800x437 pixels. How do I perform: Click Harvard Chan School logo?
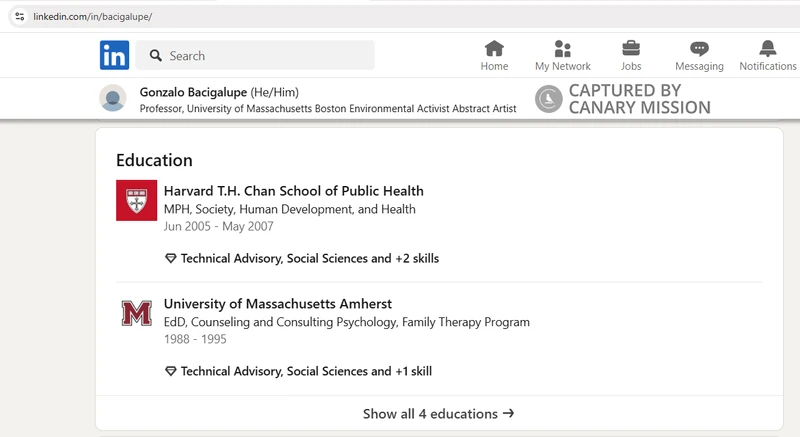click(x=136, y=200)
